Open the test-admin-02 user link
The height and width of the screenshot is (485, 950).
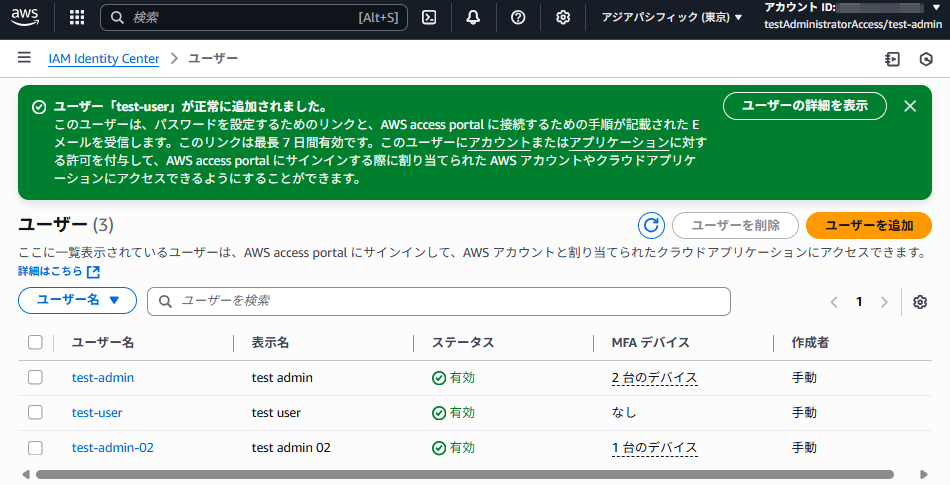point(113,447)
